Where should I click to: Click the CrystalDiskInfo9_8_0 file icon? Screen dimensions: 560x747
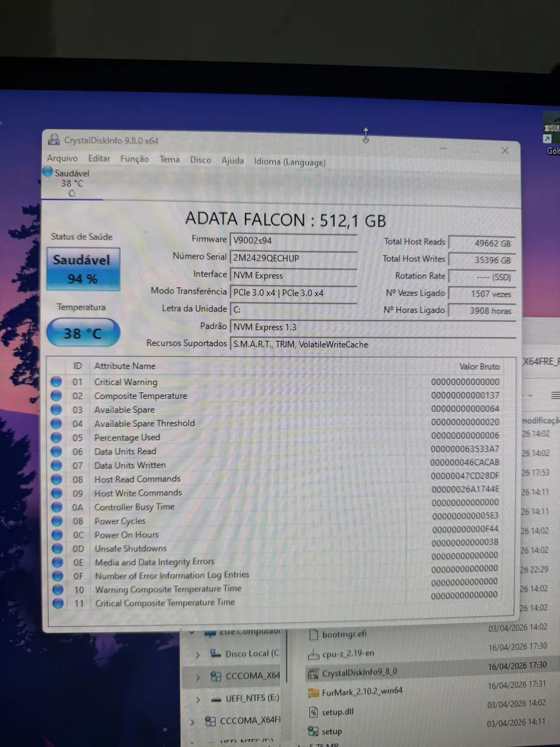pyautogui.click(x=313, y=673)
